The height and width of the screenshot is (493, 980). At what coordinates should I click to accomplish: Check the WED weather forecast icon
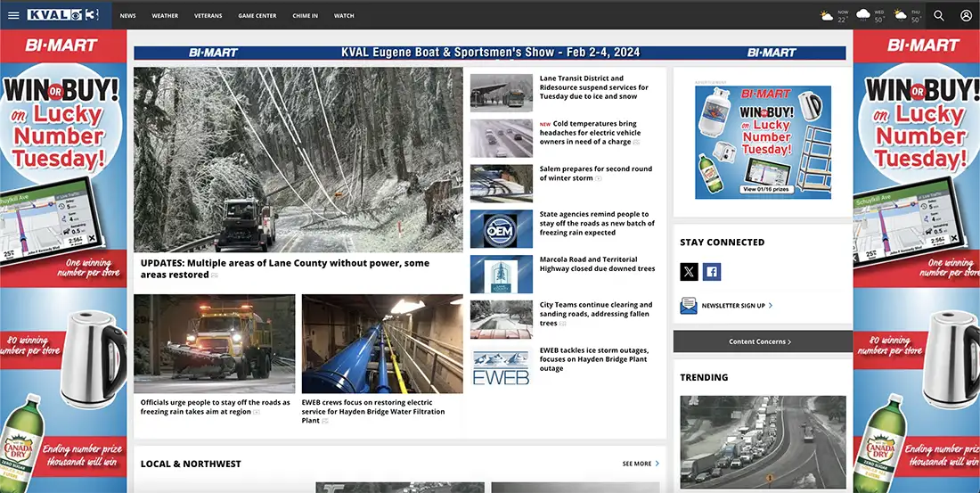(x=863, y=14)
